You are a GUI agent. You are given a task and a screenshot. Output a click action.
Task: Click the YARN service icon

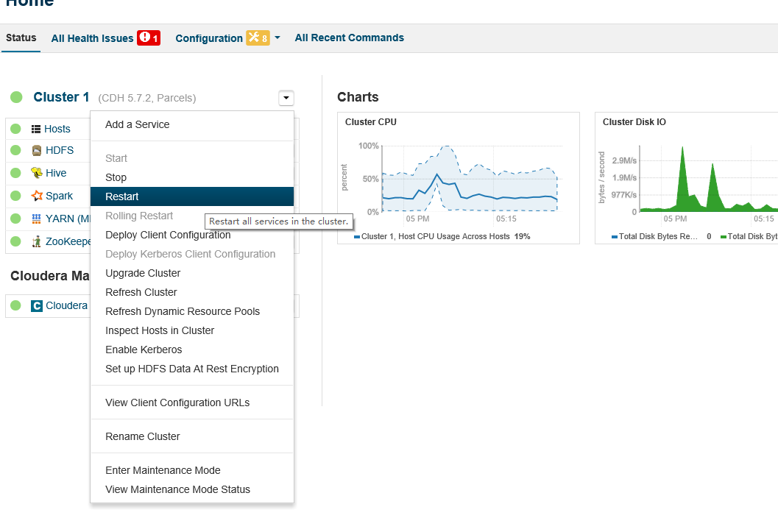pyautogui.click(x=36, y=219)
